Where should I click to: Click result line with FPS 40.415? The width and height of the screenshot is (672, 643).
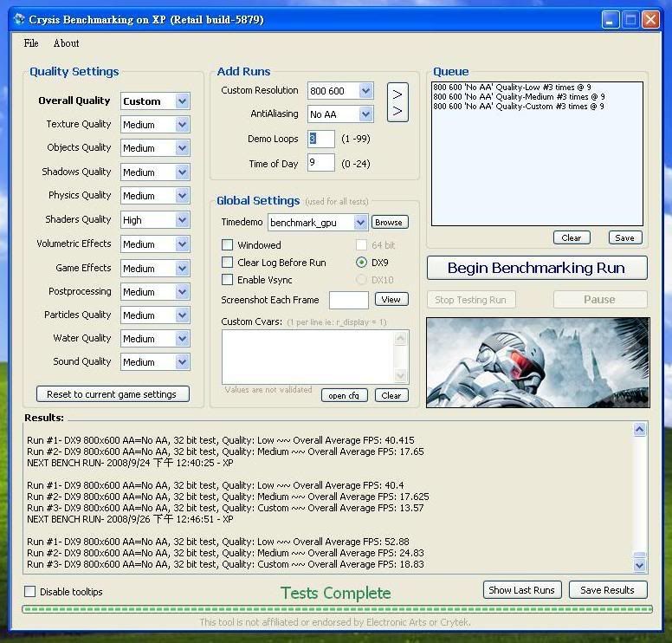pyautogui.click(x=221, y=440)
